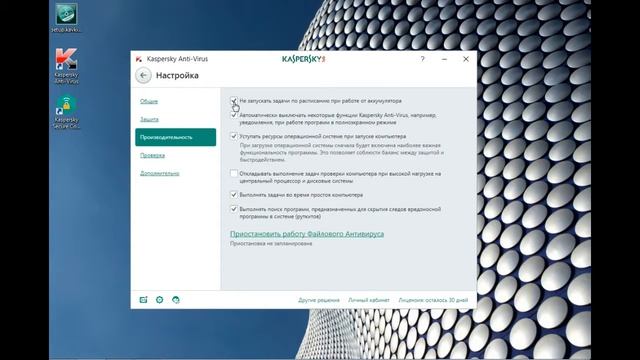Image resolution: width=640 pixels, height=360 pixels.
Task: Open the support icon in bottom bar
Action: click(176, 300)
